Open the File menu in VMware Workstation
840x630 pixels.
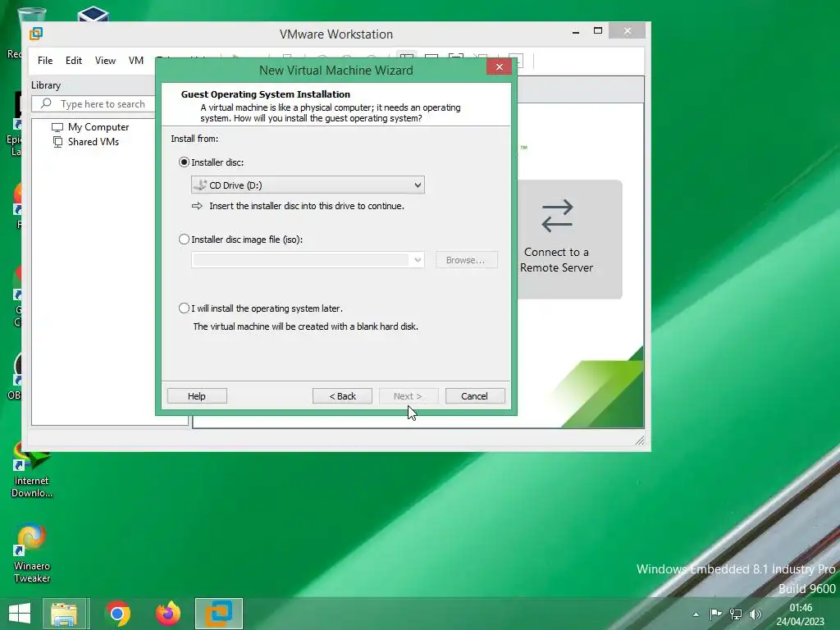pos(45,61)
